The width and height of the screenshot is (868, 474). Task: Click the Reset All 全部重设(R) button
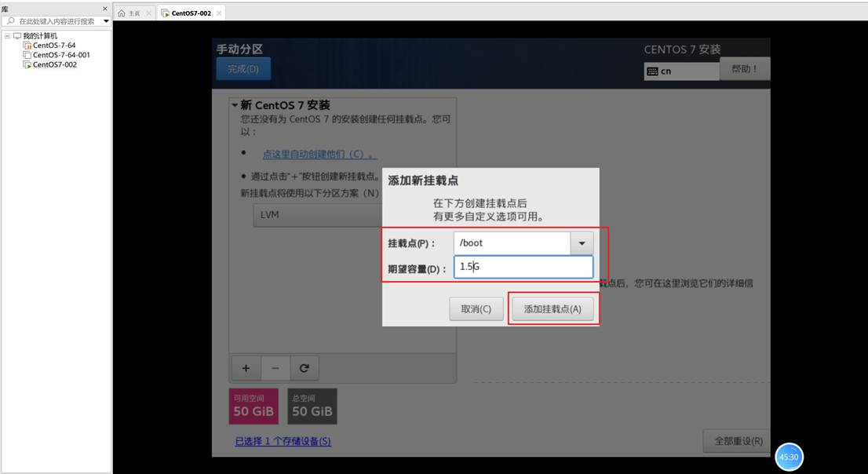(x=738, y=441)
